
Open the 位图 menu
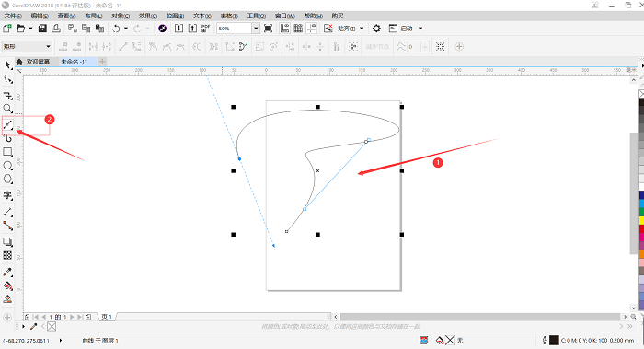pos(175,16)
